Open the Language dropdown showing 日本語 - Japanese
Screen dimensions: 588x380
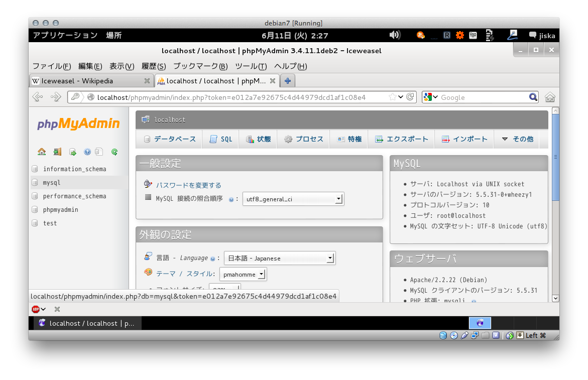[279, 258]
